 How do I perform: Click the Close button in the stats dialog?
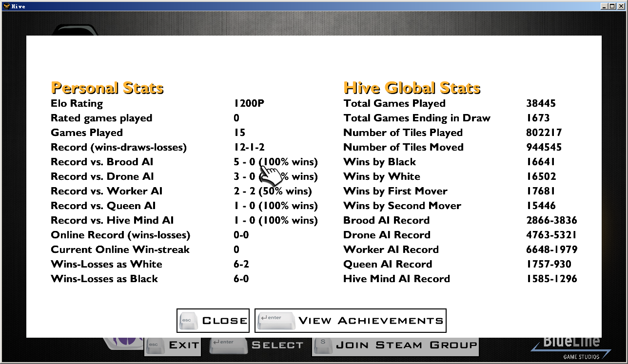(213, 321)
